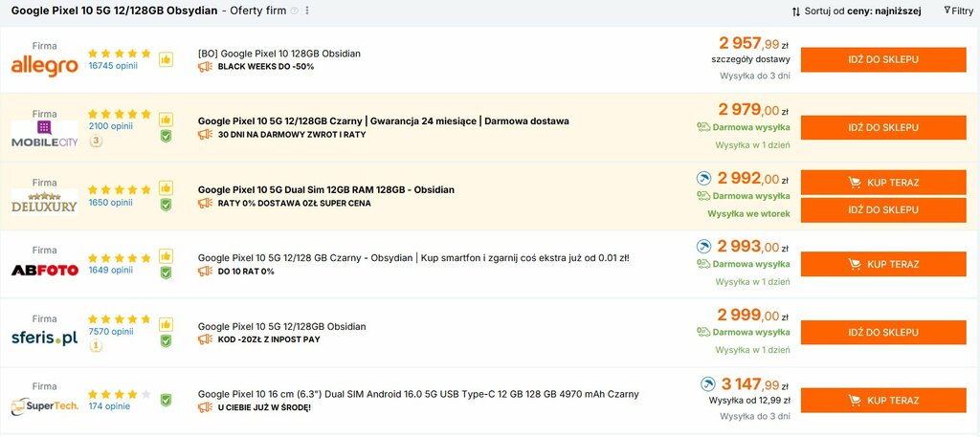Image resolution: width=980 pixels, height=437 pixels.
Task: Click the Allegro store logo
Action: click(44, 66)
